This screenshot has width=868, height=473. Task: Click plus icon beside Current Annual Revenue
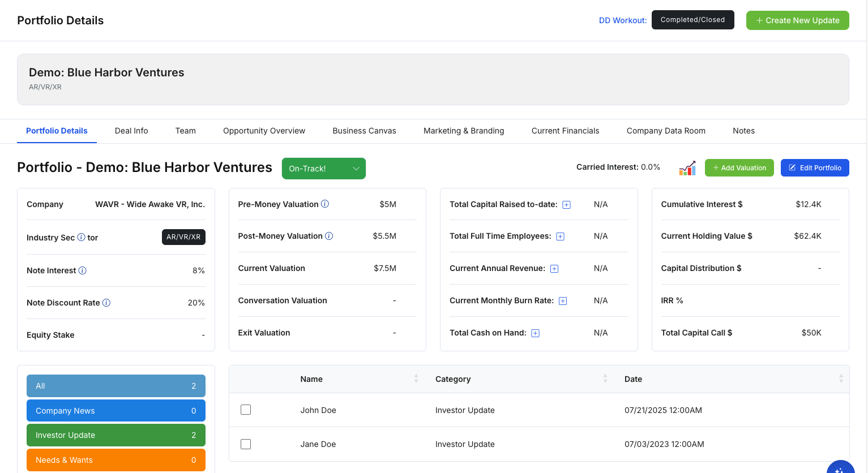coord(554,269)
